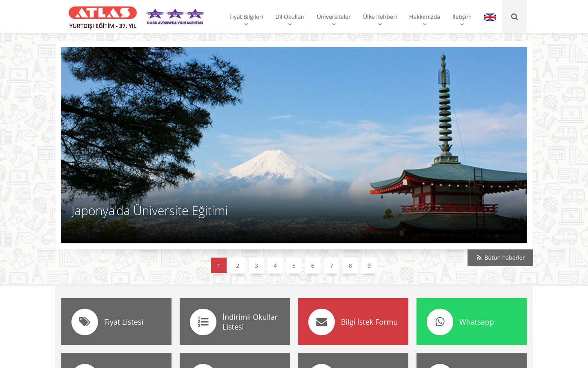The image size is (588, 368).
Task: Open the search magnifier icon
Action: [514, 17]
